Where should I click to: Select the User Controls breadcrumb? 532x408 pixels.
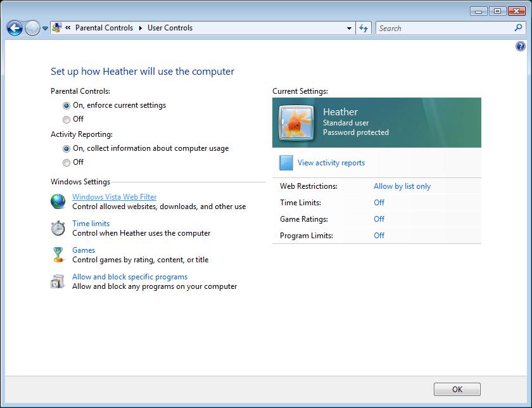[x=170, y=28]
